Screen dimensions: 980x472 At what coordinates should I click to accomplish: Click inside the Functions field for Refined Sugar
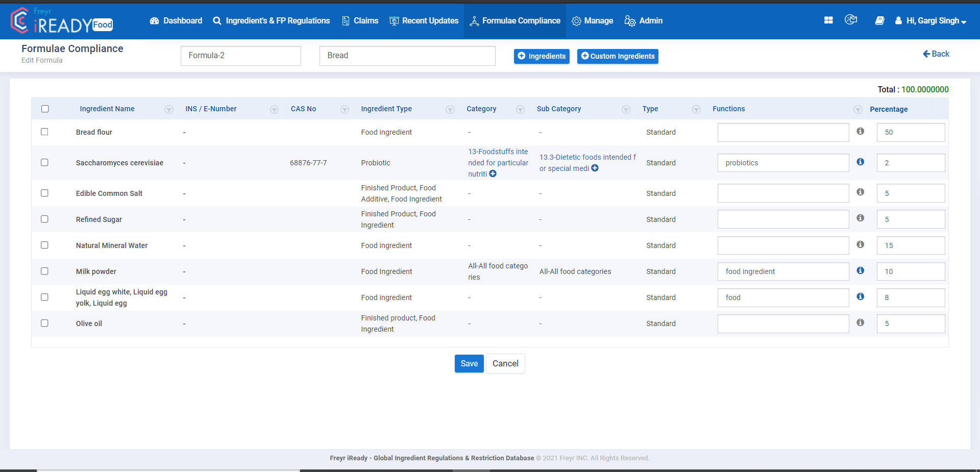[x=783, y=219]
